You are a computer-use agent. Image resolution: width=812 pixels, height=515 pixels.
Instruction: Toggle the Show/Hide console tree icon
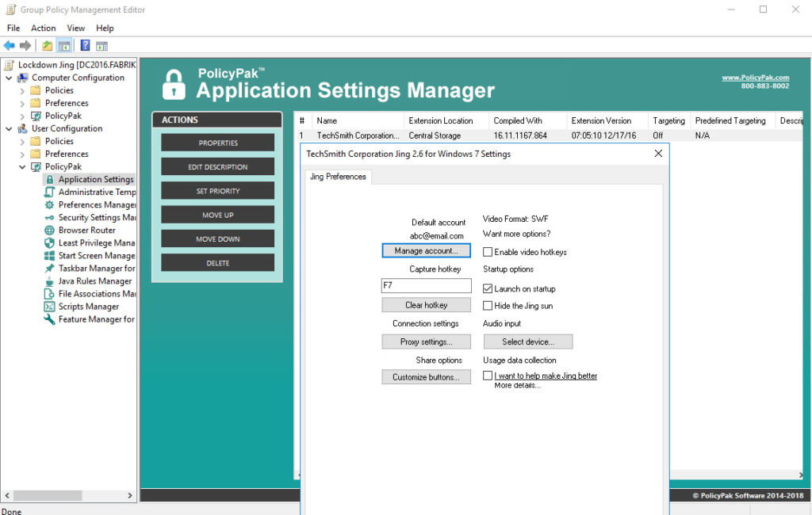pyautogui.click(x=64, y=45)
